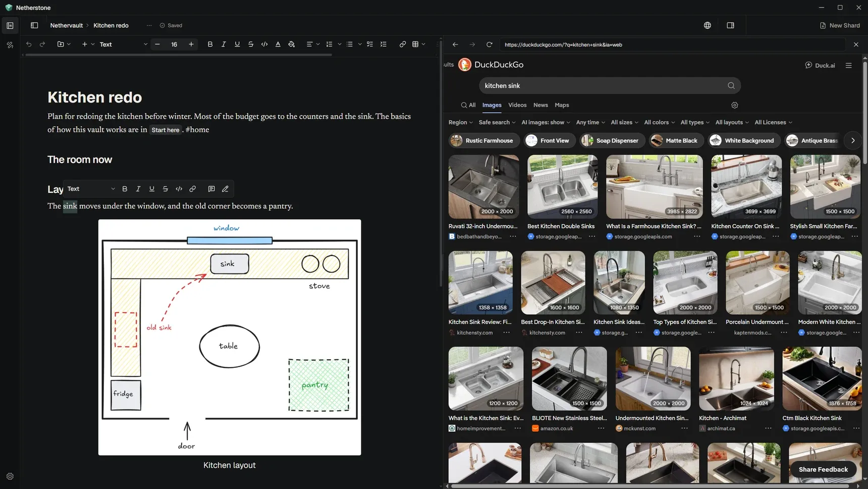
Task: Insert a link using toolbar link icon
Action: pyautogui.click(x=402, y=44)
